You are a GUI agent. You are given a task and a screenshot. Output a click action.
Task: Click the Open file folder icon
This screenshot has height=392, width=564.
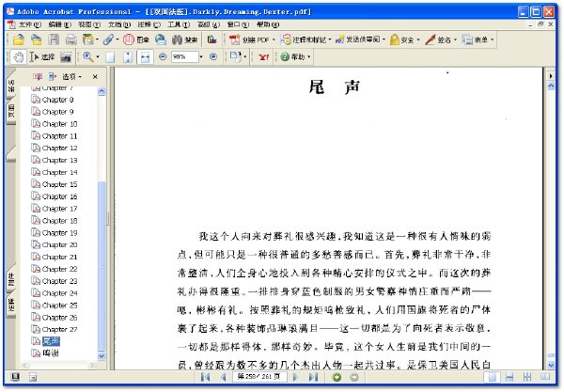pos(19,39)
